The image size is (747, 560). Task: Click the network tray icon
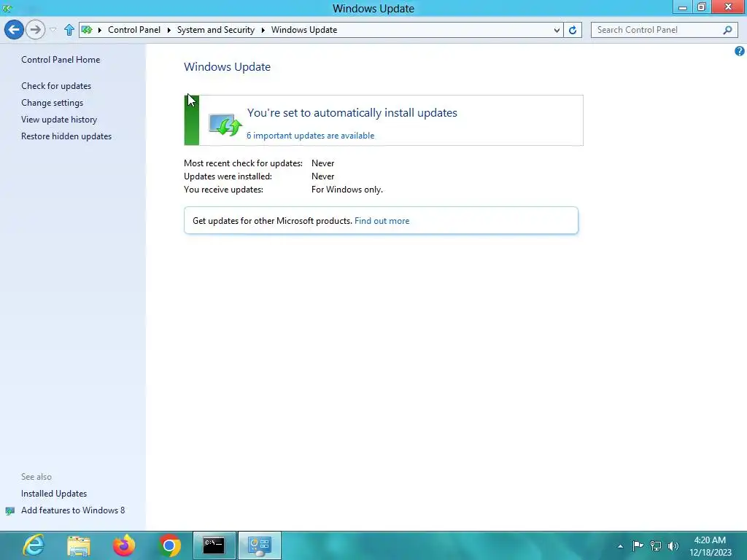tap(656, 545)
